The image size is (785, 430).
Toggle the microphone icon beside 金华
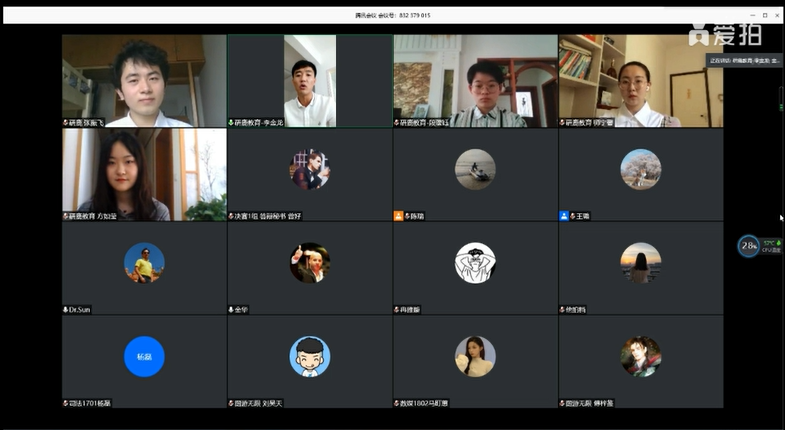231,310
